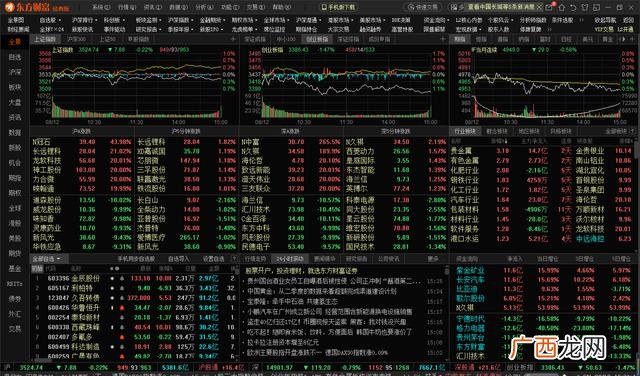This screenshot has height=376, width=640.
Task: Click the alert bell icon in 金辰股份 row
Action: 122,278
